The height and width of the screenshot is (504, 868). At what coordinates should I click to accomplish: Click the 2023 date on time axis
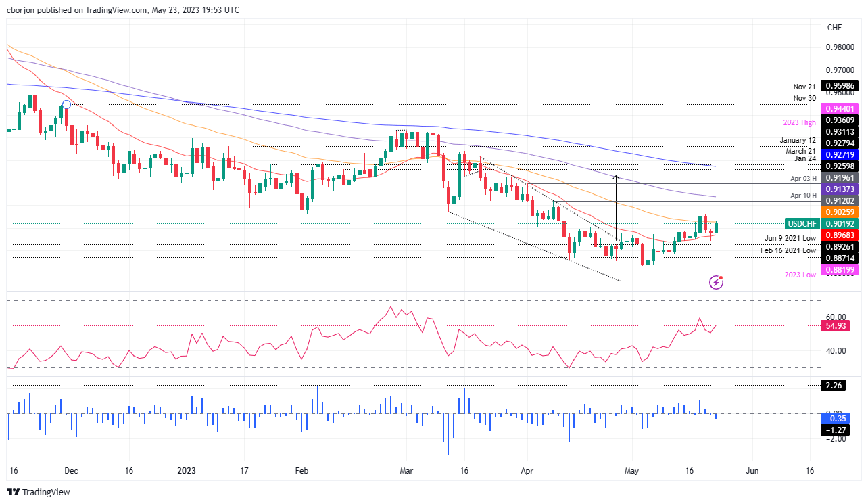click(187, 470)
